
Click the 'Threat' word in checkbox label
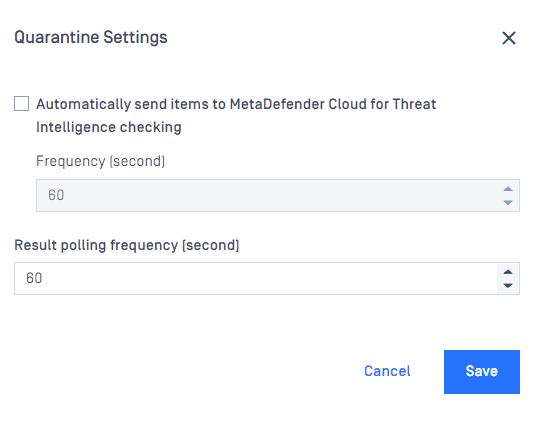[x=414, y=104]
